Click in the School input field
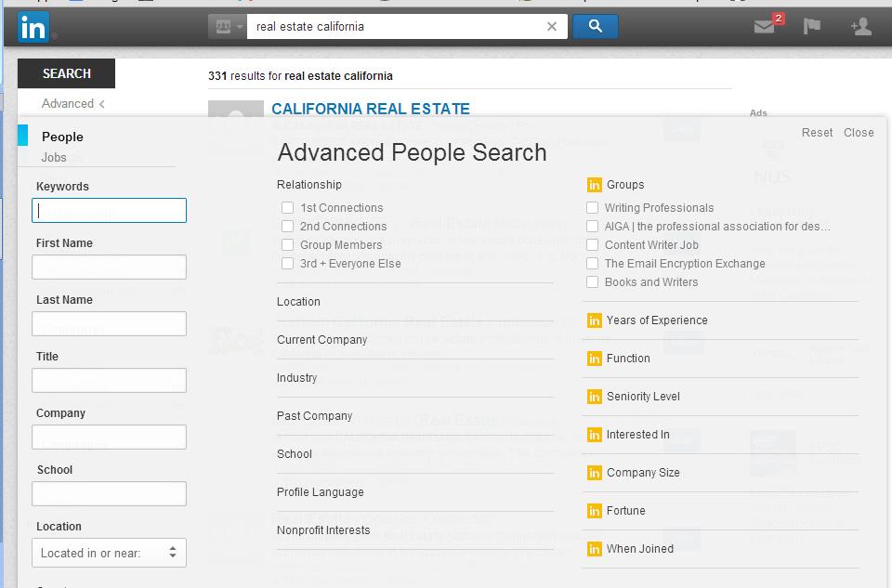The image size is (892, 588). point(110,493)
